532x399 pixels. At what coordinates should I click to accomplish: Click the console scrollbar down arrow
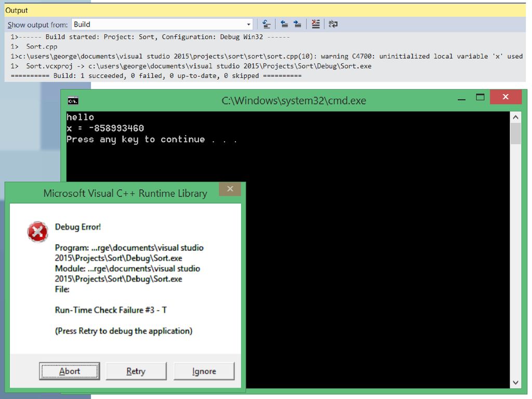[x=516, y=383]
